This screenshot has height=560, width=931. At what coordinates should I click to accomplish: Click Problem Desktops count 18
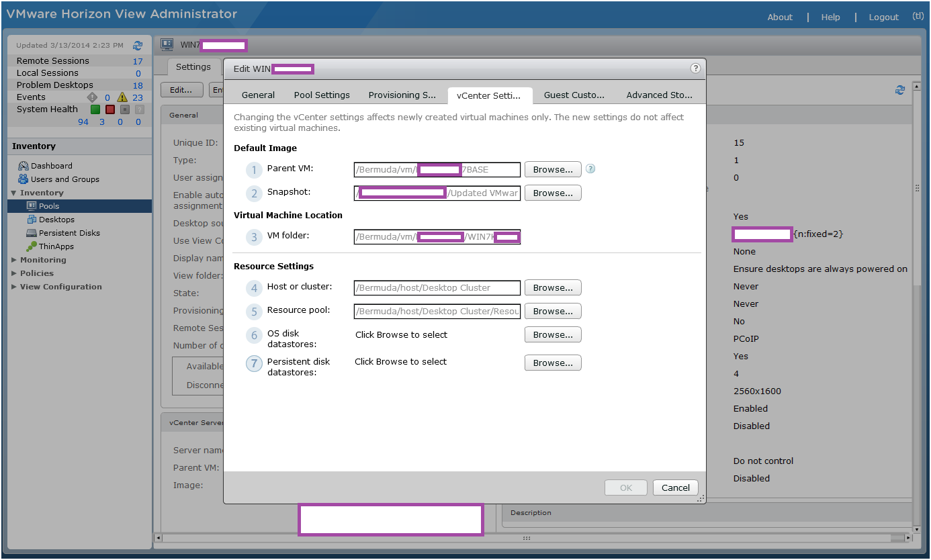[x=138, y=85]
